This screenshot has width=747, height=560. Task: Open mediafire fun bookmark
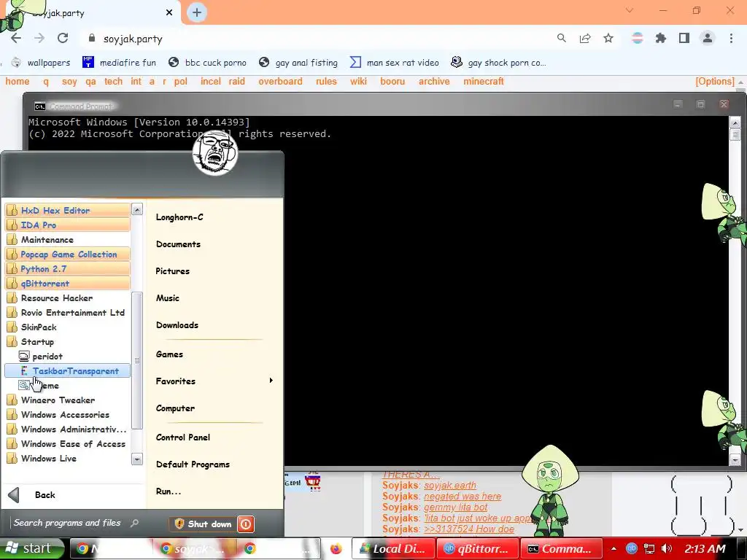coord(119,63)
